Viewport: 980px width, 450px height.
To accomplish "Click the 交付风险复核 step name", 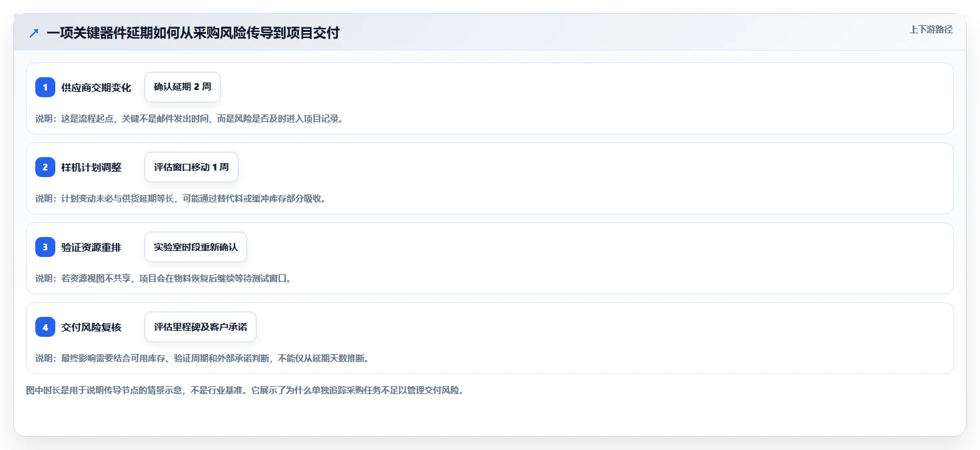I will [x=91, y=327].
